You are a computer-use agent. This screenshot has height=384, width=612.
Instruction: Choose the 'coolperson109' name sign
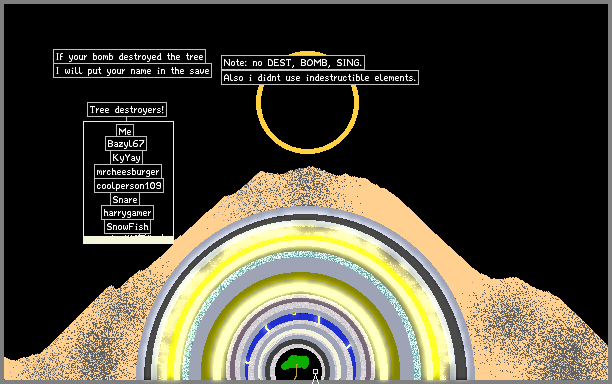(x=129, y=186)
